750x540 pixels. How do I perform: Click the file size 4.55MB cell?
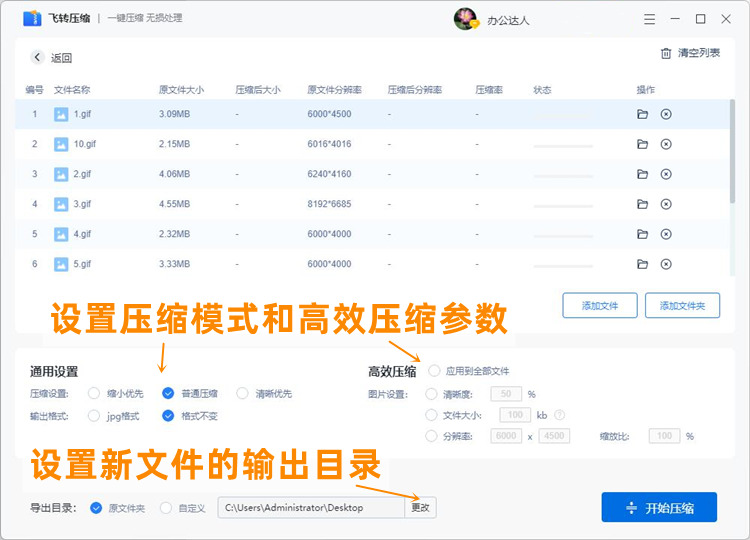[175, 204]
